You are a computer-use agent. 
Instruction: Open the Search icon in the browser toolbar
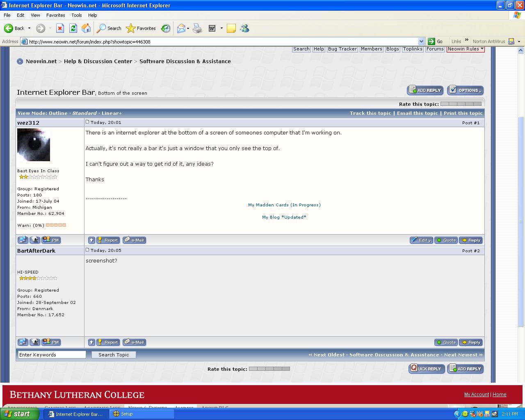[109, 28]
